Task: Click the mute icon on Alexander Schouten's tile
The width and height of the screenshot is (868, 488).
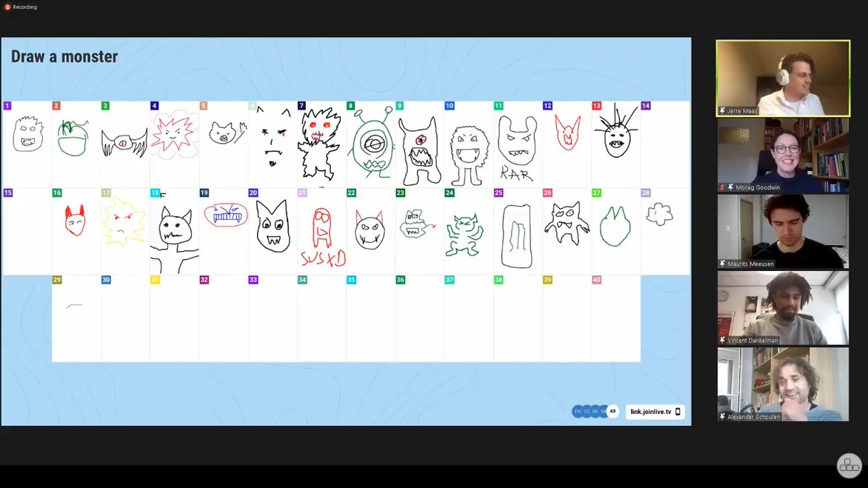Action: point(721,418)
